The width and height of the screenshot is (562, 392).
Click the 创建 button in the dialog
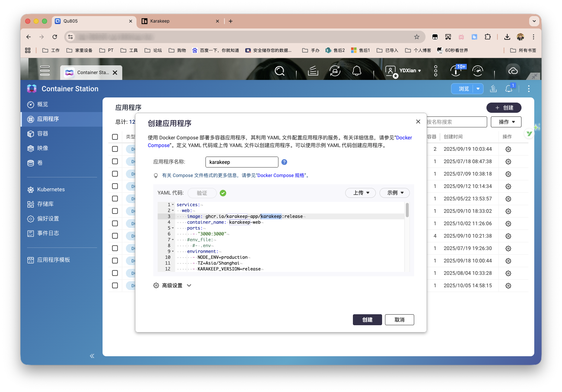pyautogui.click(x=367, y=320)
